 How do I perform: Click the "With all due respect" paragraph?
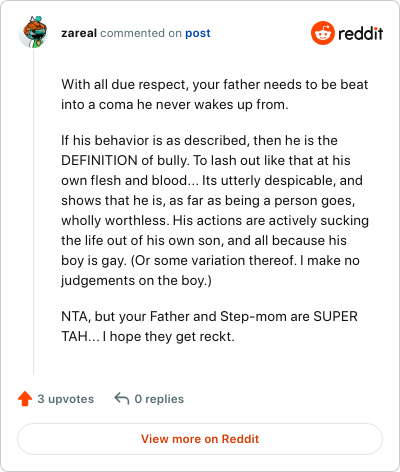pyautogui.click(x=215, y=94)
